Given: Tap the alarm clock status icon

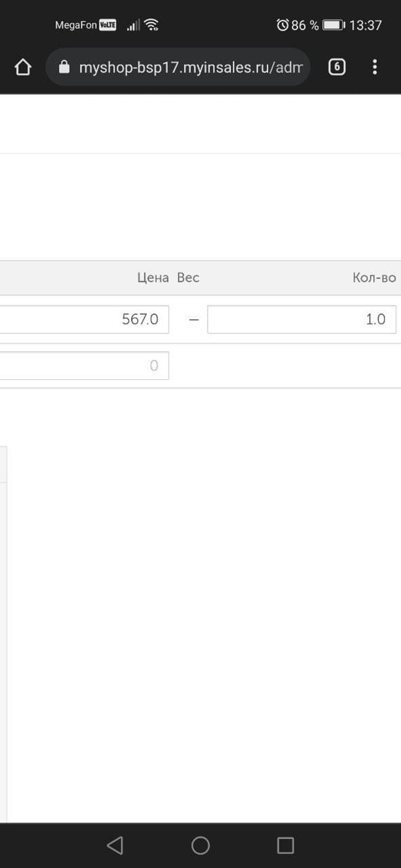Looking at the screenshot, I should (x=283, y=25).
